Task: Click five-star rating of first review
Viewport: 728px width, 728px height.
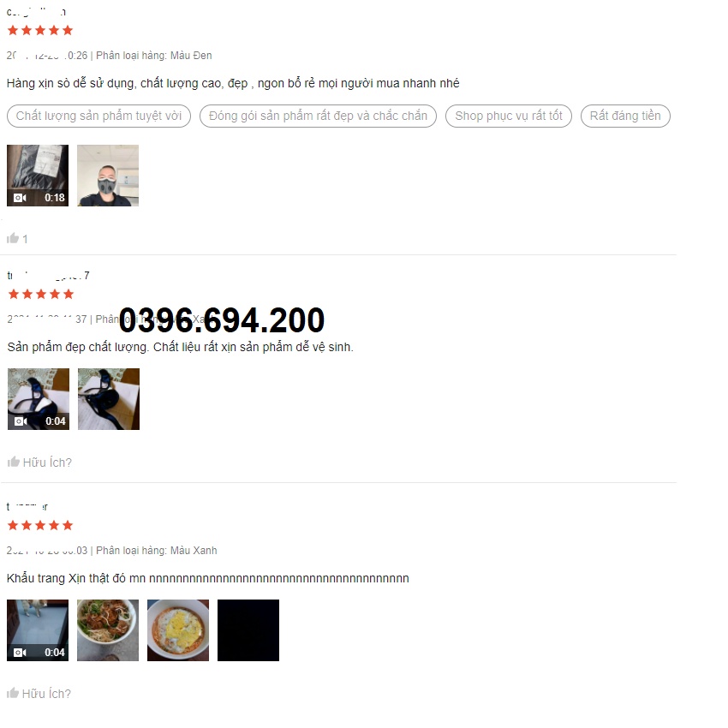Action: coord(40,31)
